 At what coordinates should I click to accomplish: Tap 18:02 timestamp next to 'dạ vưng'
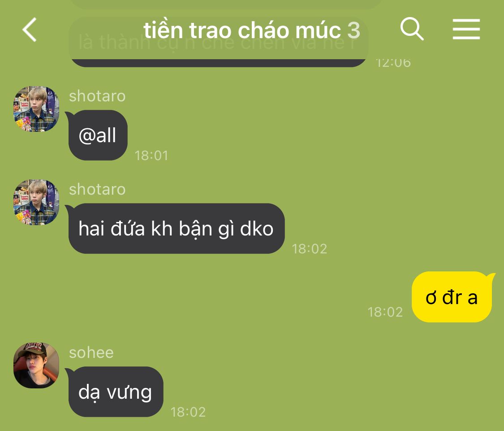pyautogui.click(x=188, y=412)
